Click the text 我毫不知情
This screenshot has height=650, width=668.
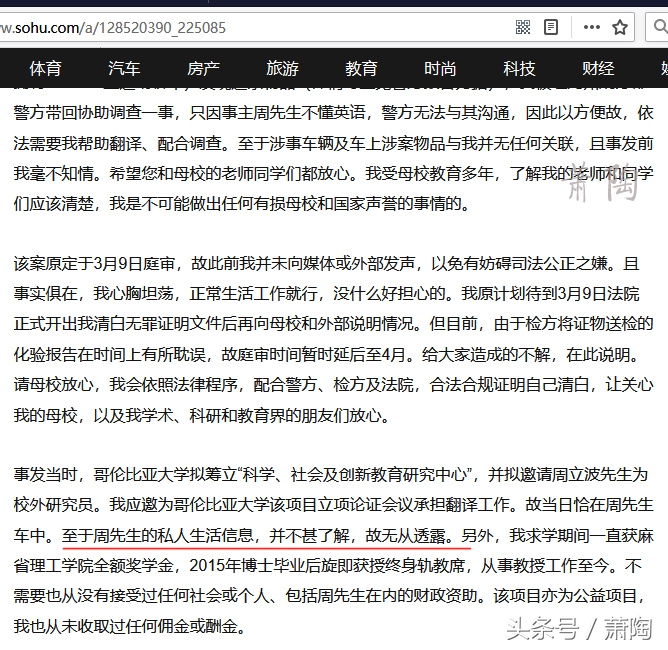coord(53,173)
